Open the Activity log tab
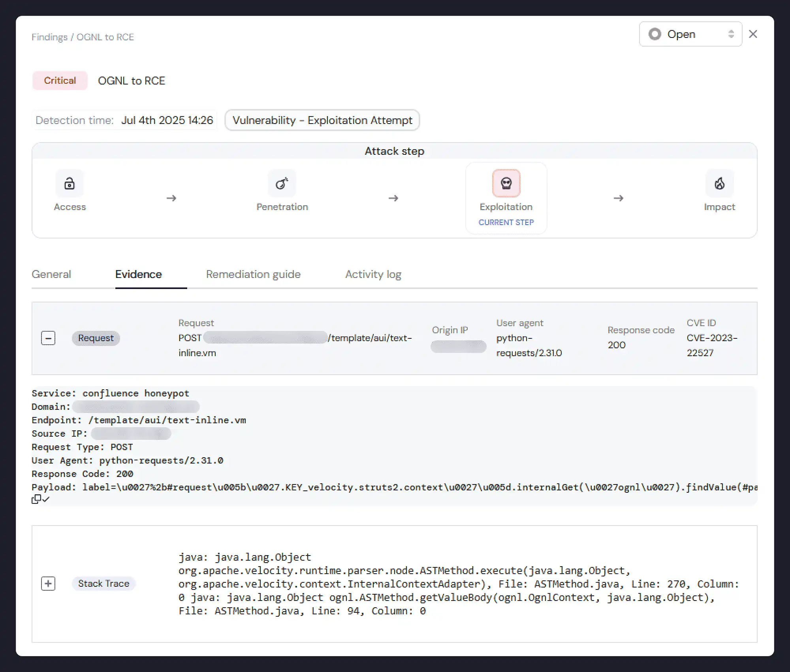The image size is (790, 672). pyautogui.click(x=373, y=274)
